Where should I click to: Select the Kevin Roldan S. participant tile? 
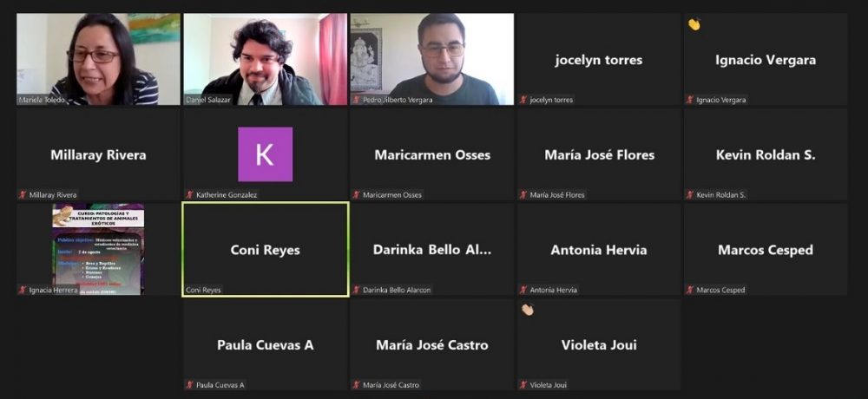(766, 154)
